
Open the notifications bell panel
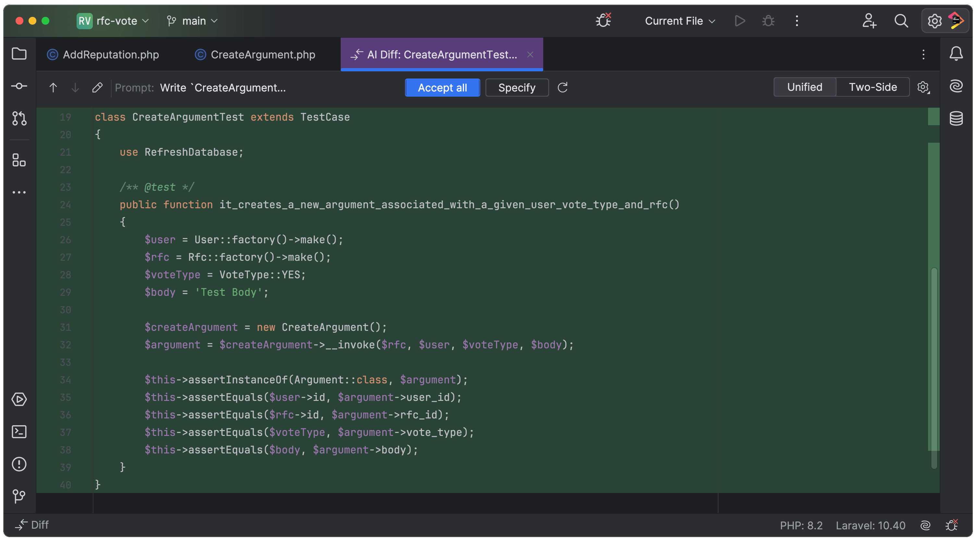956,54
